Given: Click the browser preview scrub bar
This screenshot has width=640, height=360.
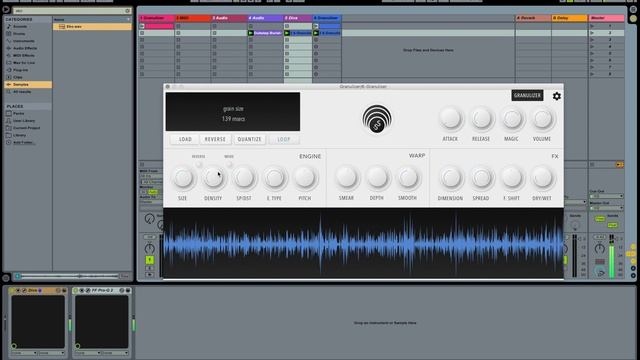Looking at the screenshot, I should (x=70, y=276).
